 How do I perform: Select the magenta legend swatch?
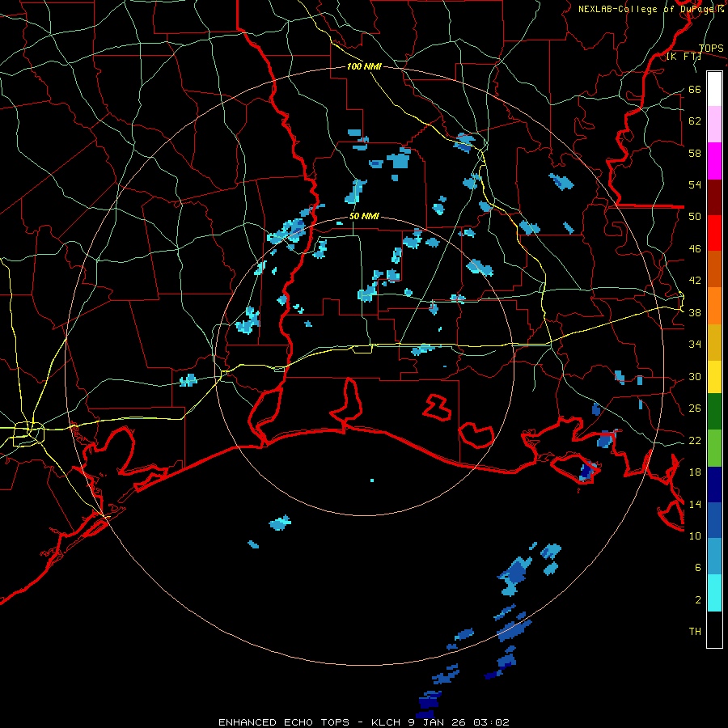[x=714, y=161]
